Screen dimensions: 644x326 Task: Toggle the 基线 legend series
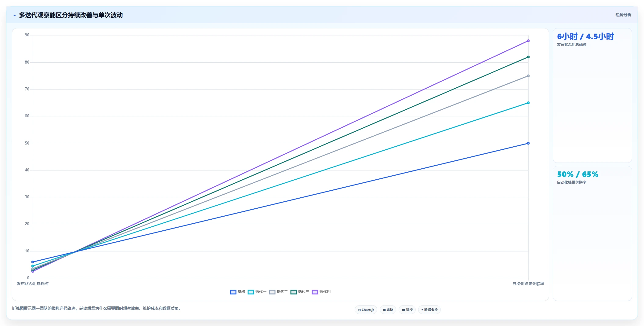(x=237, y=292)
